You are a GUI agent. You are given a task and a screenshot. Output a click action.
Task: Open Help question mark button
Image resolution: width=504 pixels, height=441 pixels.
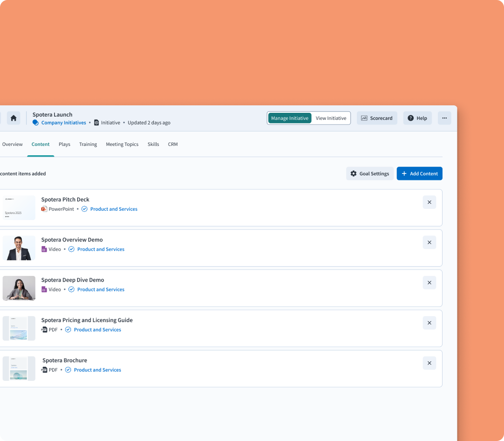pos(417,118)
